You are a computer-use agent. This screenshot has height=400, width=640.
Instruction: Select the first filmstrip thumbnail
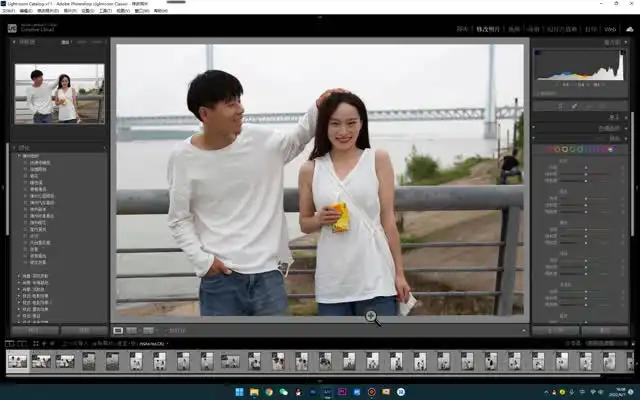point(17,360)
